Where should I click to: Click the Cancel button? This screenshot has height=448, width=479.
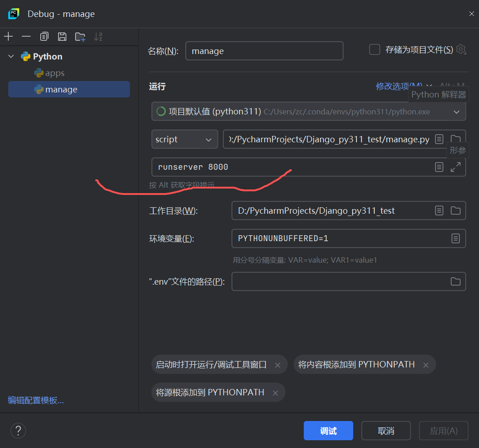[x=386, y=431]
